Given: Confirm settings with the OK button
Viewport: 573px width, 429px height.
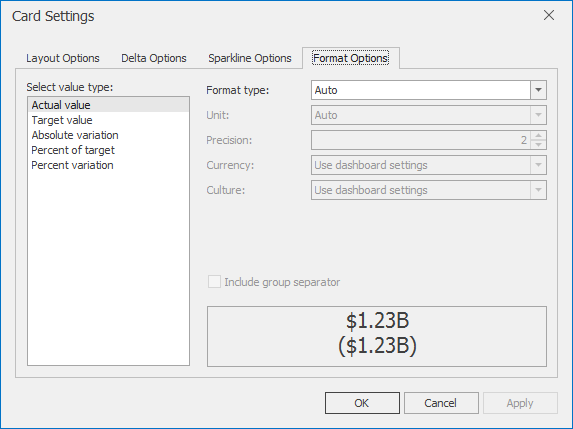Looking at the screenshot, I should point(362,403).
